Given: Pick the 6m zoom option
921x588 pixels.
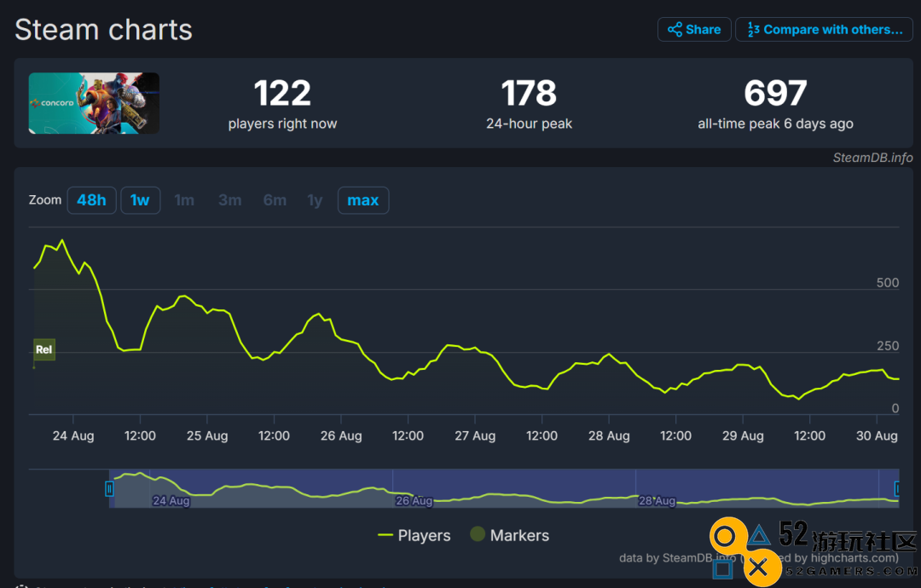Looking at the screenshot, I should coord(275,200).
